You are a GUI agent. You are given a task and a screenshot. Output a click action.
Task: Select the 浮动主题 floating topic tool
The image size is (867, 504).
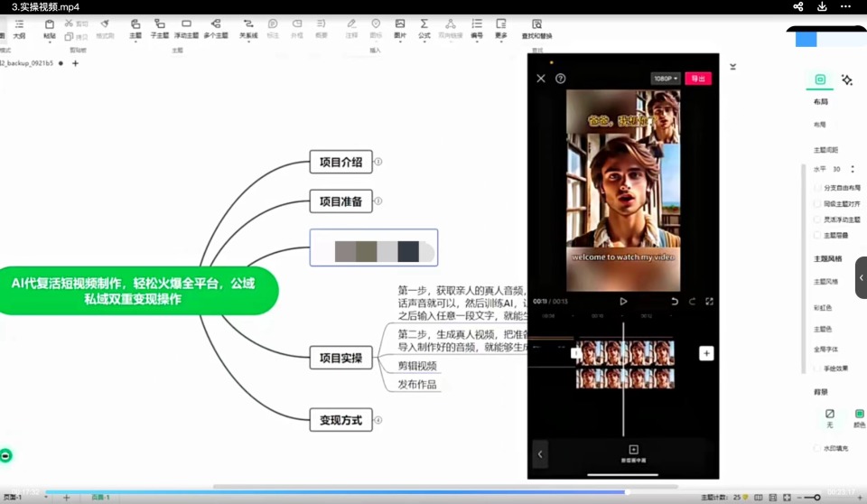tap(186, 28)
